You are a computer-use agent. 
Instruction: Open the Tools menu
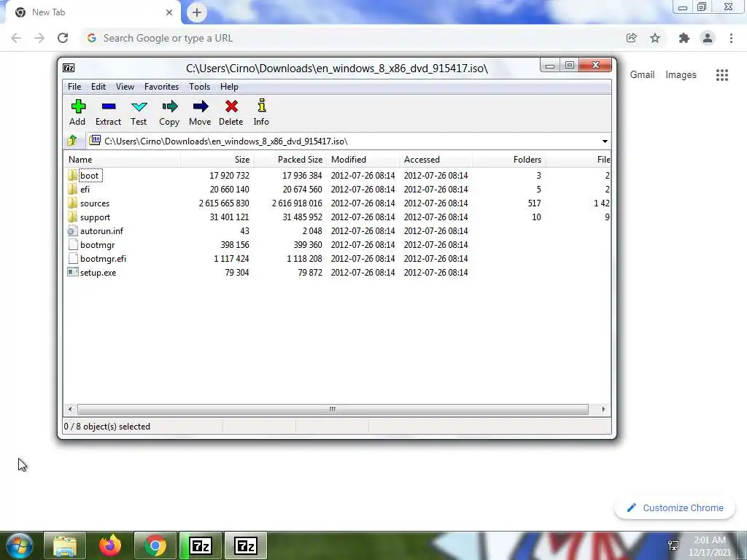(199, 87)
